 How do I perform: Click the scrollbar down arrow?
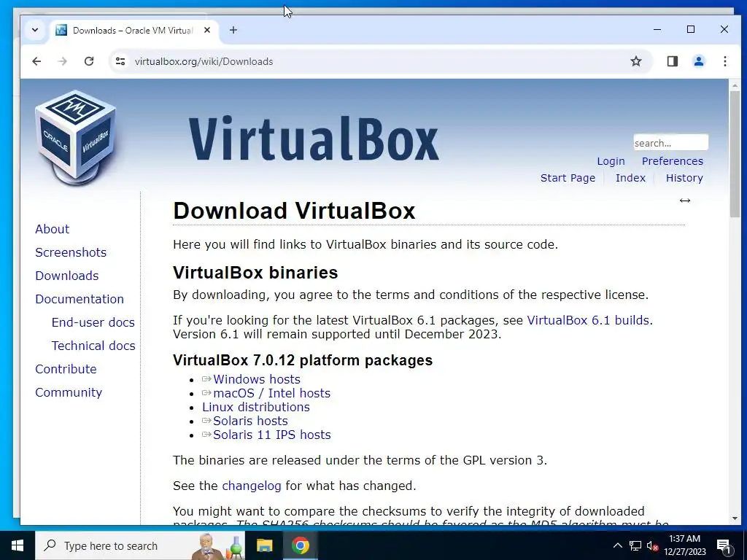coord(735,518)
